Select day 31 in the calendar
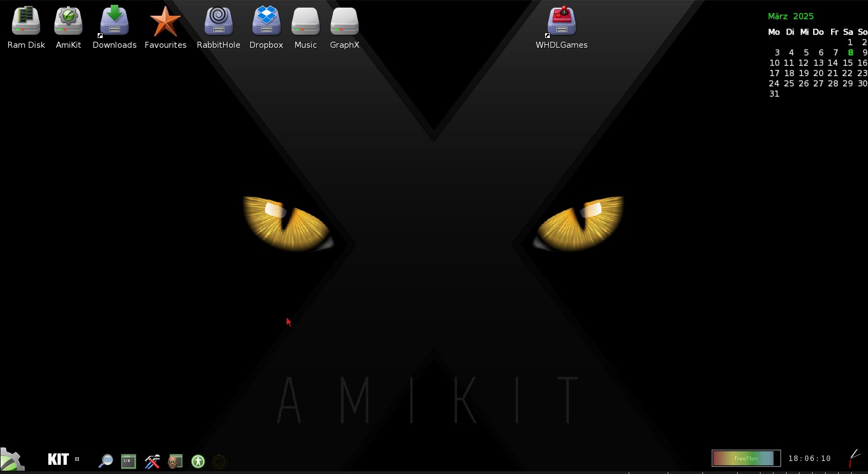The height and width of the screenshot is (474, 868). coord(774,94)
